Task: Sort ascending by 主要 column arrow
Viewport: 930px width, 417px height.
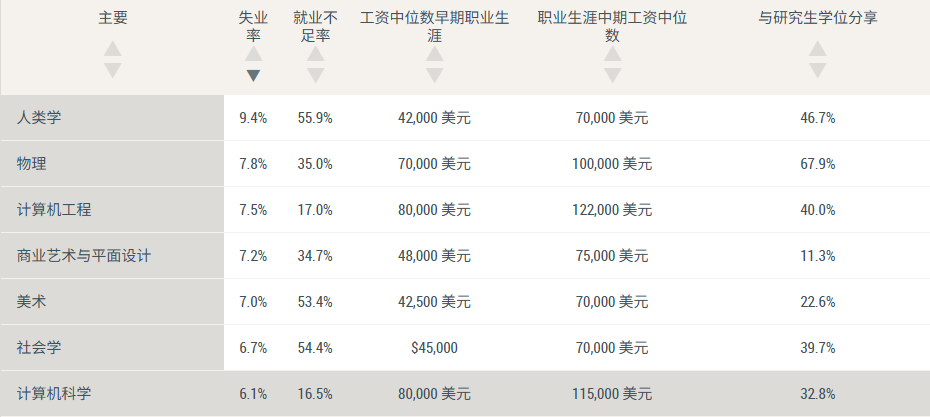Action: pyautogui.click(x=113, y=49)
